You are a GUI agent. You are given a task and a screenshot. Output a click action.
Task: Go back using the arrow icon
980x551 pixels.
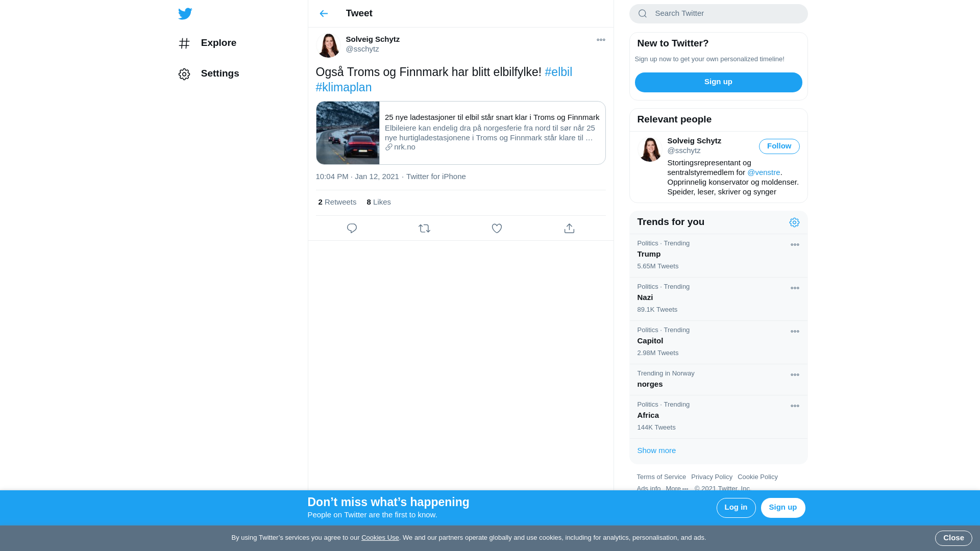[324, 14]
